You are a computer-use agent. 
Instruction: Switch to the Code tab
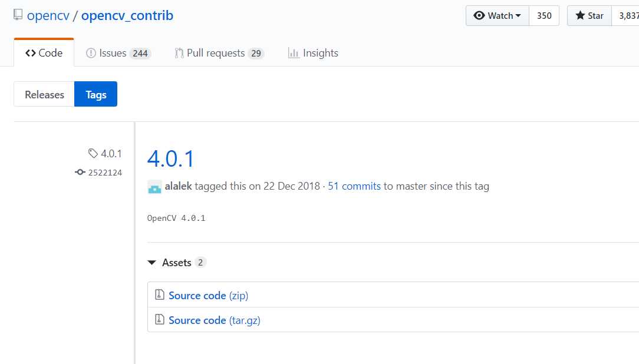click(44, 53)
